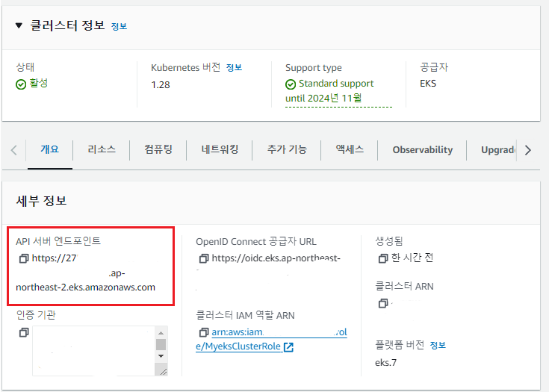Viewport: 549px width, 392px height.
Task: Click the 정보 link next to 플랫폼 버전
Action: point(438,346)
